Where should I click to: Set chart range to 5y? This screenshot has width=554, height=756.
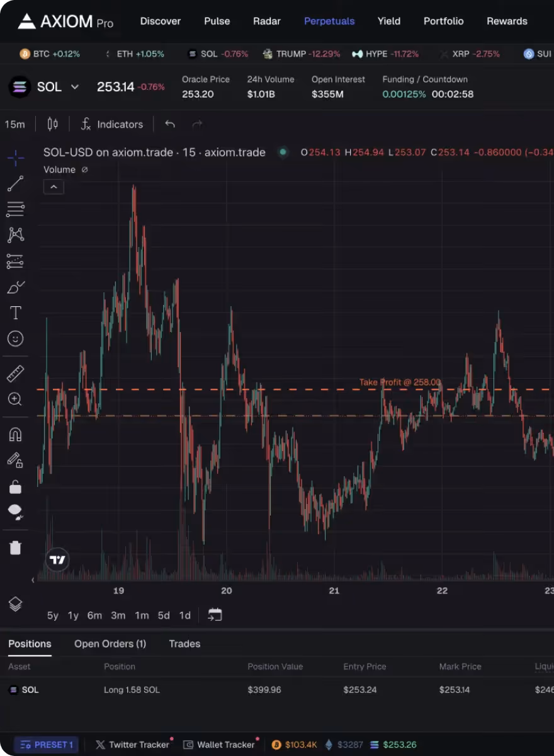[x=53, y=616]
